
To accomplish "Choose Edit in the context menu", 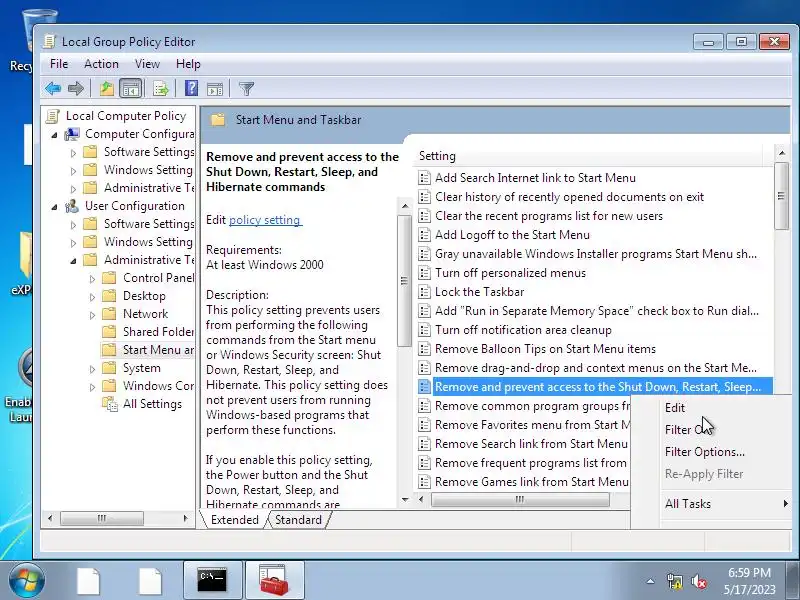I will pos(674,408).
